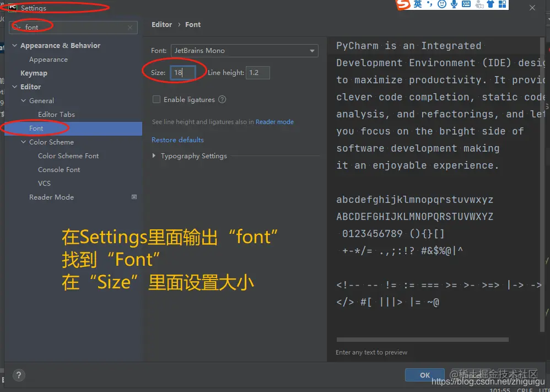The width and height of the screenshot is (550, 392).
Task: Click the horizontal scrollbar under preview text
Action: (x=422, y=340)
